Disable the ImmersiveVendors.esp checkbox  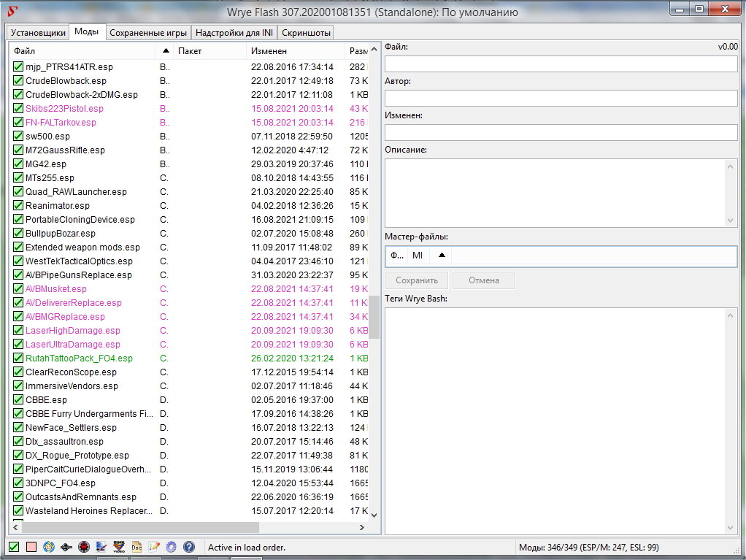(18, 386)
